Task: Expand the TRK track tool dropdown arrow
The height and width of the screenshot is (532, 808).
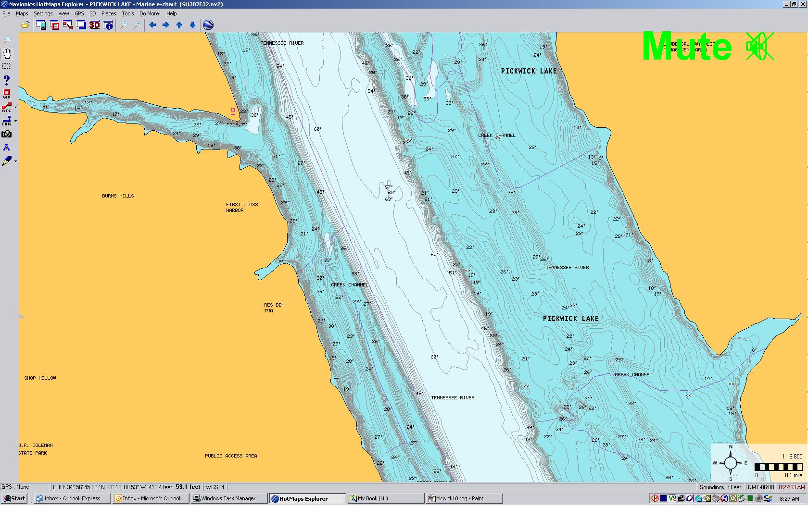Action: pyautogui.click(x=15, y=121)
